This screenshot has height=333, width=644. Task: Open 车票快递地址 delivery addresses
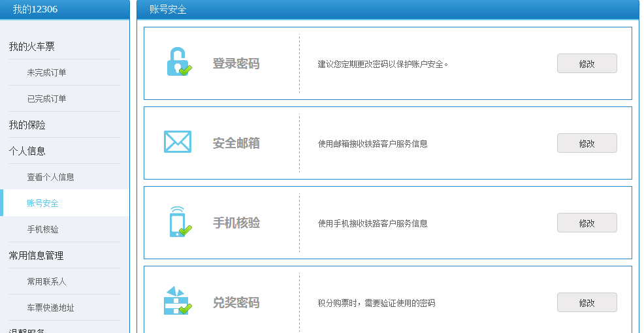tap(50, 308)
